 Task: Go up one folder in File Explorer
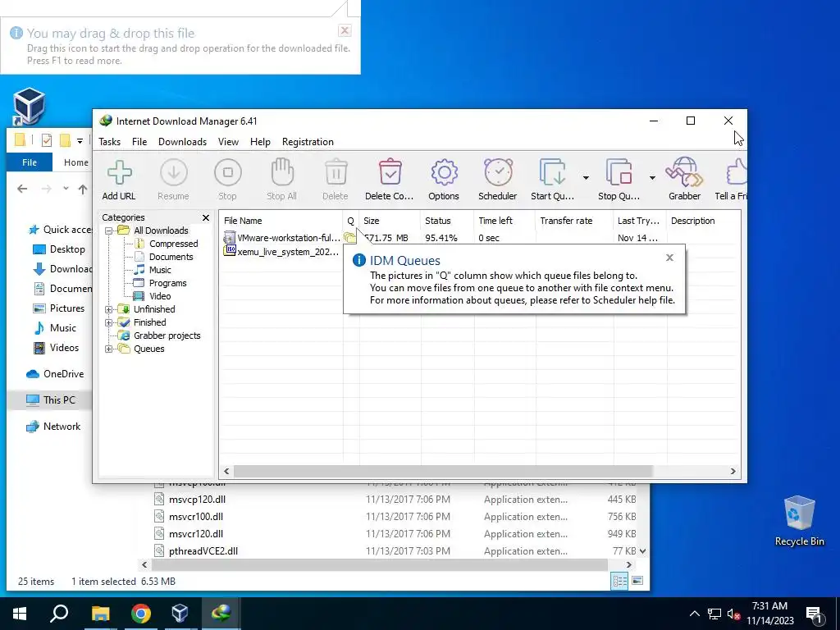click(x=83, y=189)
